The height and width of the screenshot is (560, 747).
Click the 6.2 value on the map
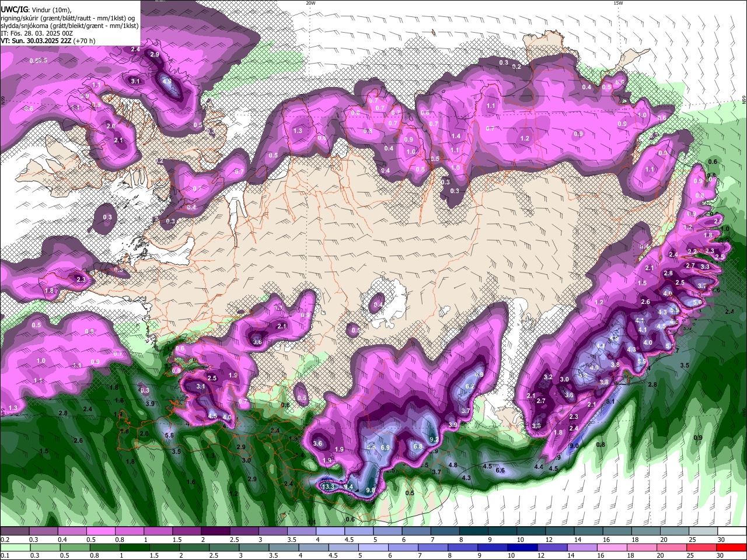(470, 386)
